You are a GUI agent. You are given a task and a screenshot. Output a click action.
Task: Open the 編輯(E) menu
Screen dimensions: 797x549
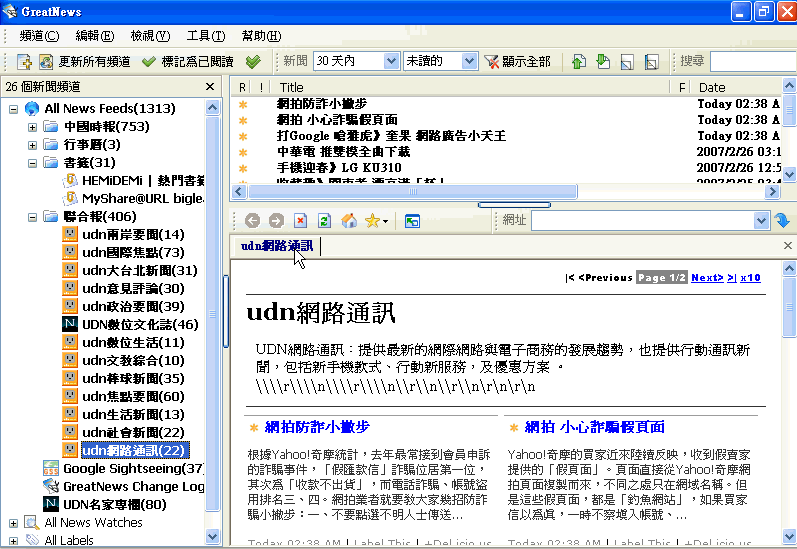[x=95, y=36]
